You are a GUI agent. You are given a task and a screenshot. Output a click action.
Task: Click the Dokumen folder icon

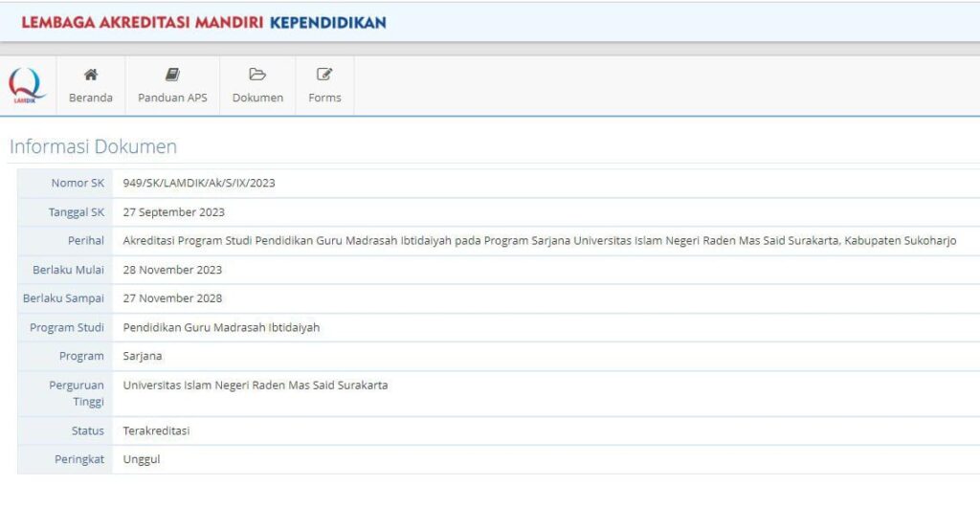click(x=257, y=75)
